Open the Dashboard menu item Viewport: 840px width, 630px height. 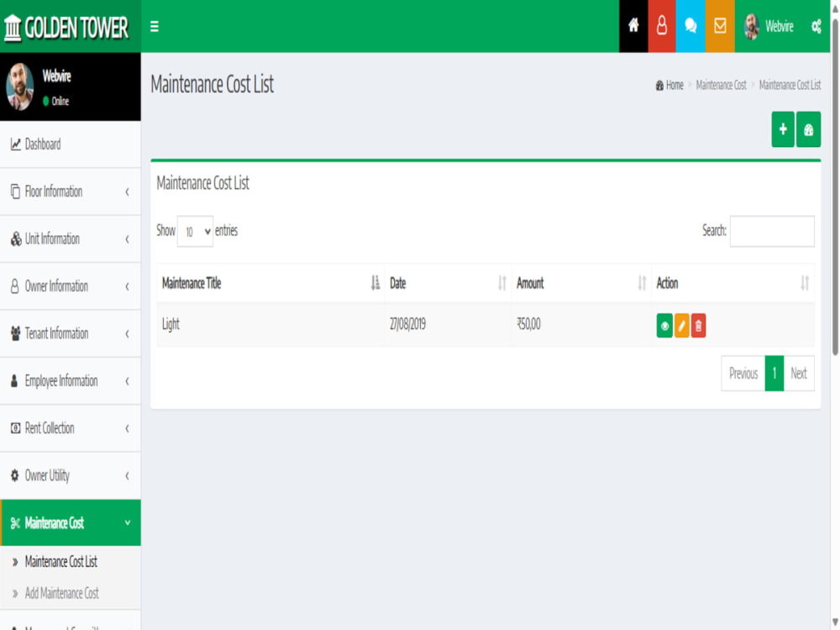point(71,144)
